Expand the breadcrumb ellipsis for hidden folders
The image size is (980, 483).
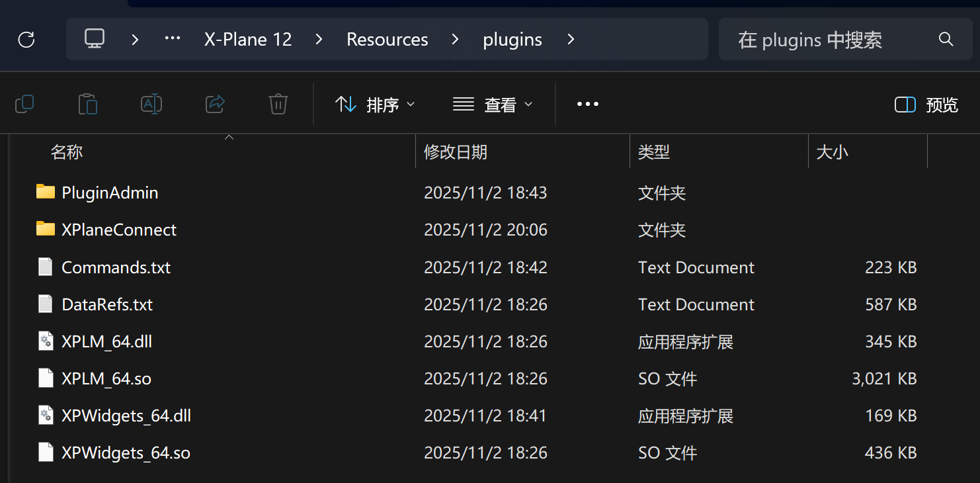[x=172, y=39]
